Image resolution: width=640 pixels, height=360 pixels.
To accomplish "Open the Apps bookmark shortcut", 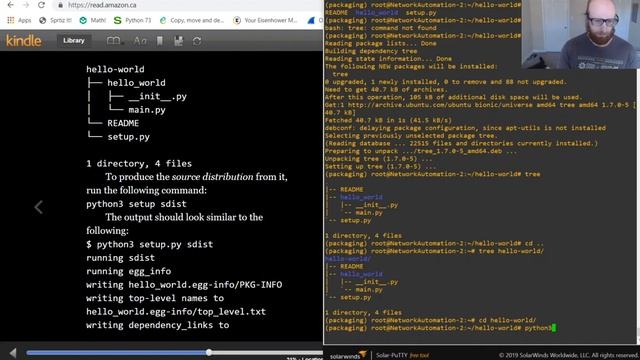I will click(x=19, y=20).
